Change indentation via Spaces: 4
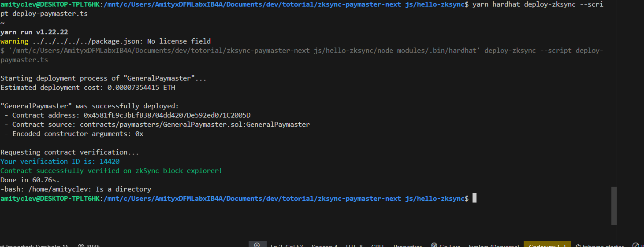The width and height of the screenshot is (644, 247). pos(324,246)
